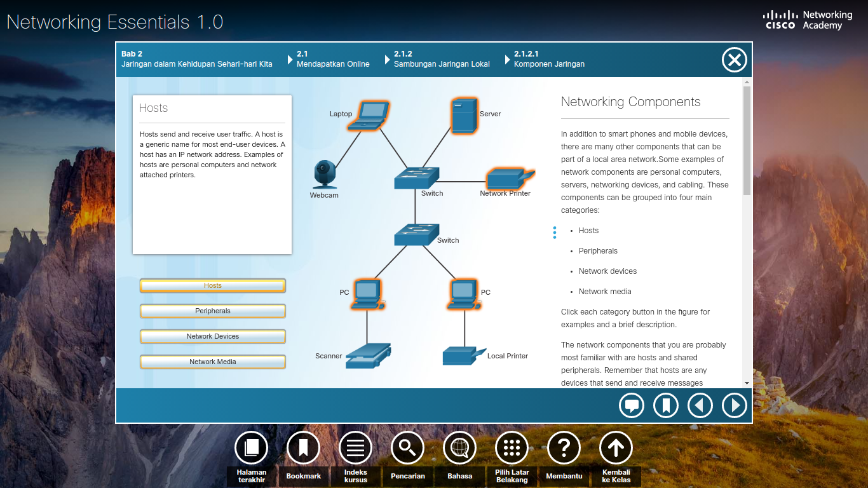868x488 pixels.
Task: Open the Indeks kursus icon
Action: pyautogui.click(x=355, y=447)
